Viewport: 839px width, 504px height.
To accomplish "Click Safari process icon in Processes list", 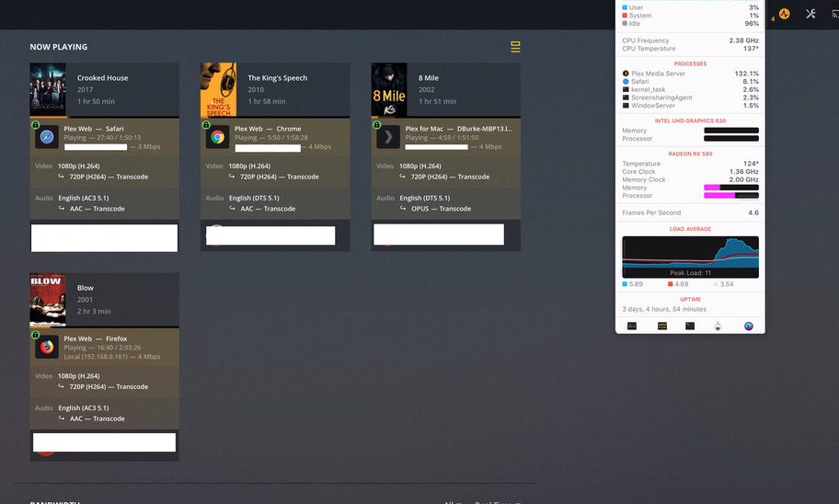I will [626, 82].
